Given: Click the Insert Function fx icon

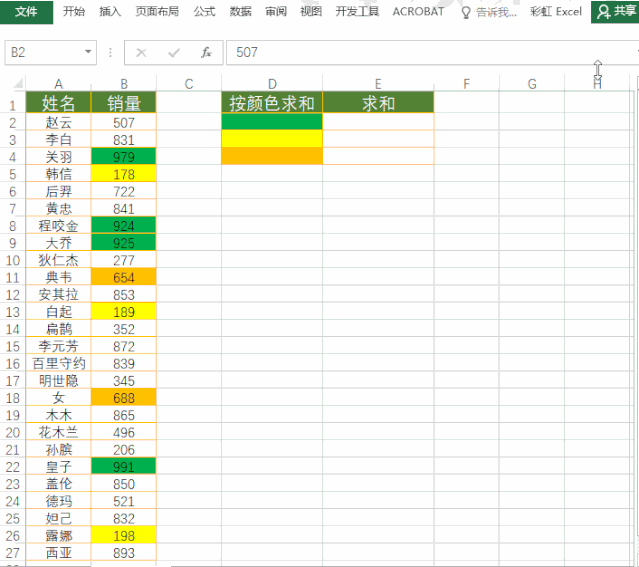Looking at the screenshot, I should pyautogui.click(x=206, y=53).
